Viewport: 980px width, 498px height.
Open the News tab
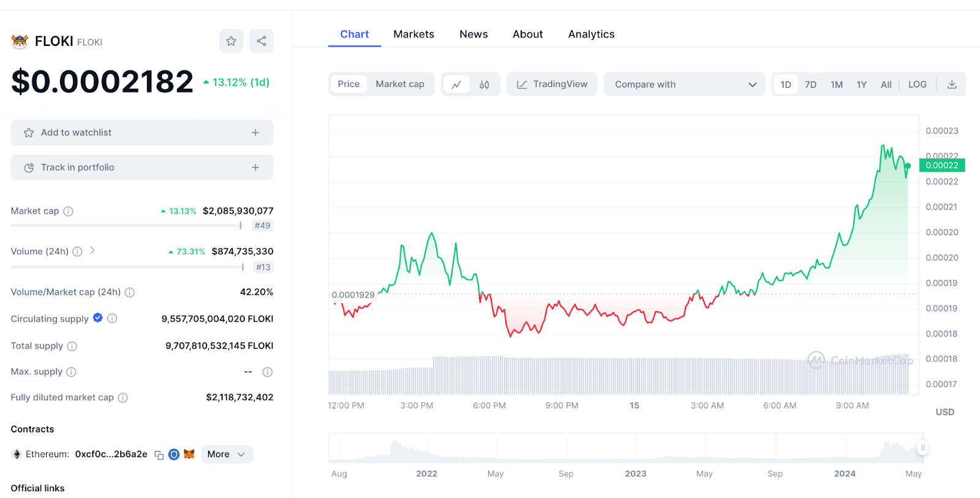pos(473,34)
